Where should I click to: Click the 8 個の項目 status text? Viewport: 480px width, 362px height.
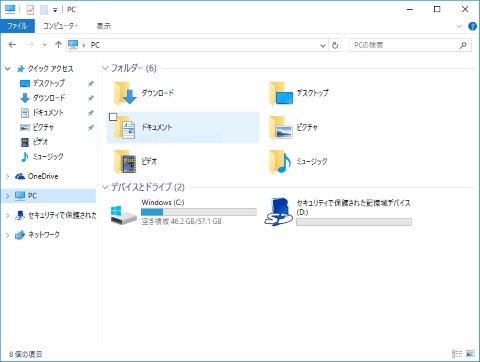pyautogui.click(x=26, y=354)
